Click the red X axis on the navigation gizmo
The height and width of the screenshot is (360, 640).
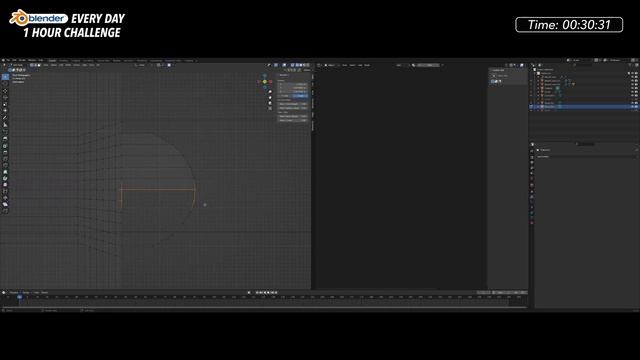(x=270, y=82)
